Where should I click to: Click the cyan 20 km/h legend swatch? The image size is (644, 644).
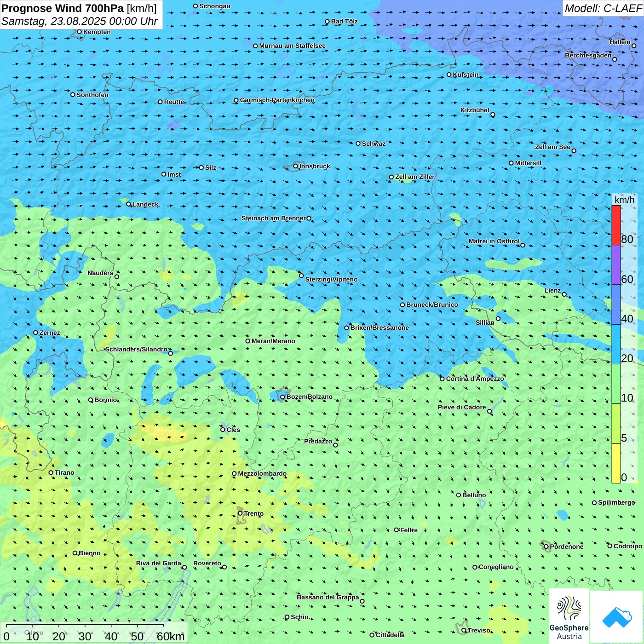[616, 345]
